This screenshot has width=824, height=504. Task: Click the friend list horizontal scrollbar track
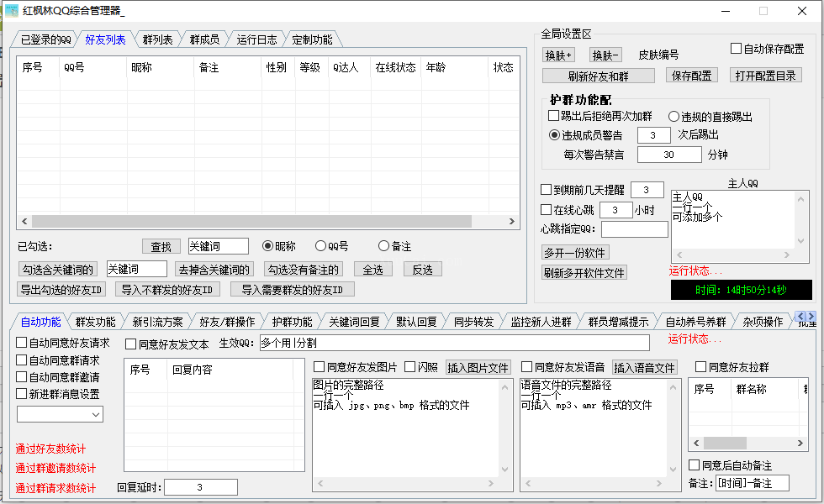[269, 222]
